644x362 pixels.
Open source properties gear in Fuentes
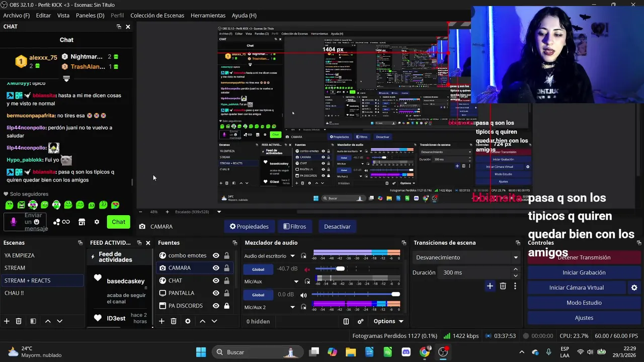click(x=188, y=321)
